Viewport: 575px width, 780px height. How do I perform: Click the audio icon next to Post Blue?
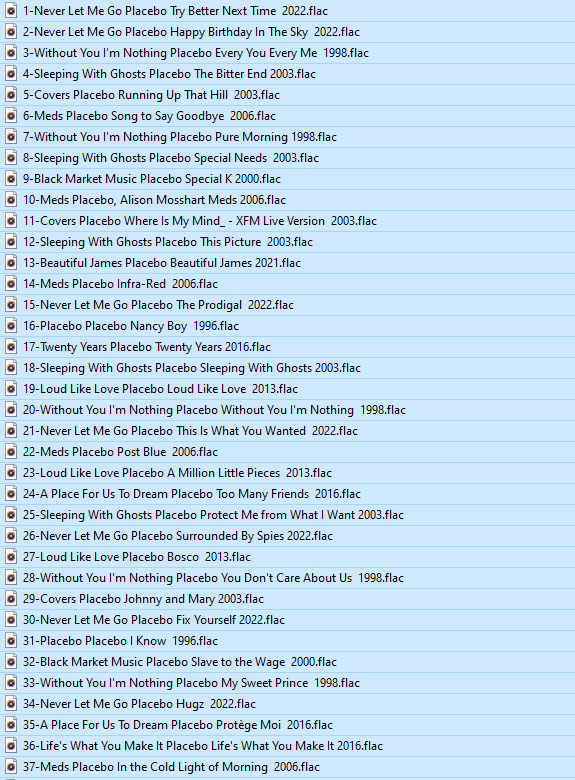[x=11, y=452]
